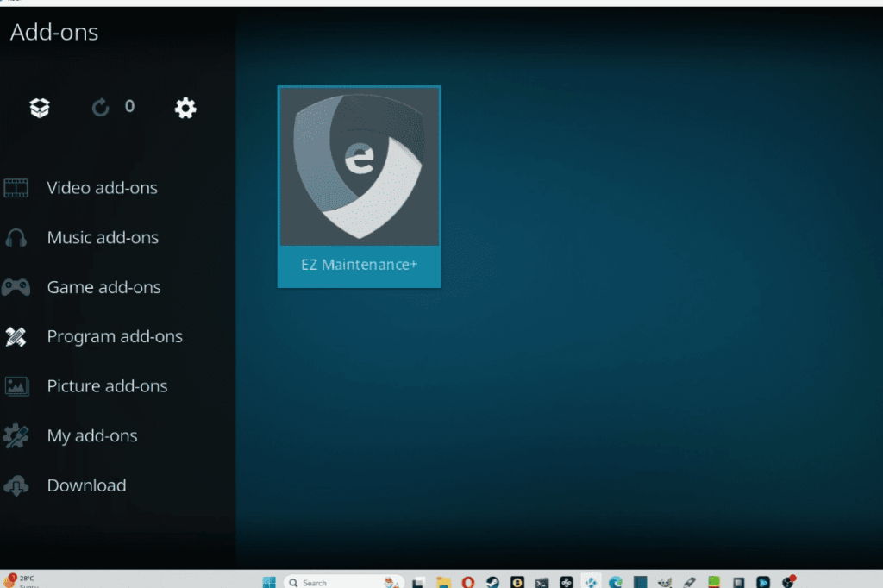Open the Windows Start button
Viewport: 883px width, 588px height.
[269, 582]
